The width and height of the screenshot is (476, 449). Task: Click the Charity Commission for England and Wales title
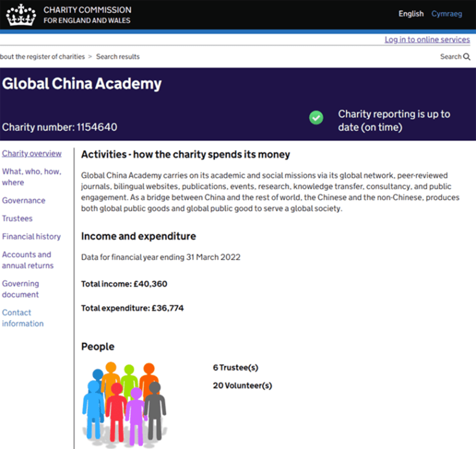point(87,15)
